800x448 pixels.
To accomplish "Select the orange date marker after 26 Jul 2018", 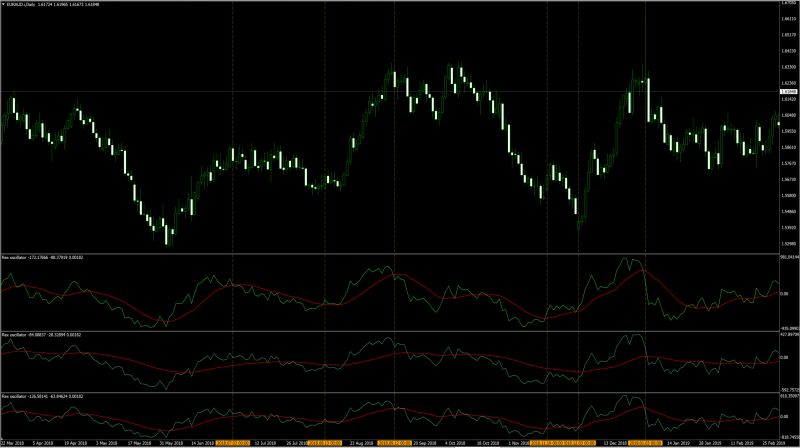I will tap(325, 443).
